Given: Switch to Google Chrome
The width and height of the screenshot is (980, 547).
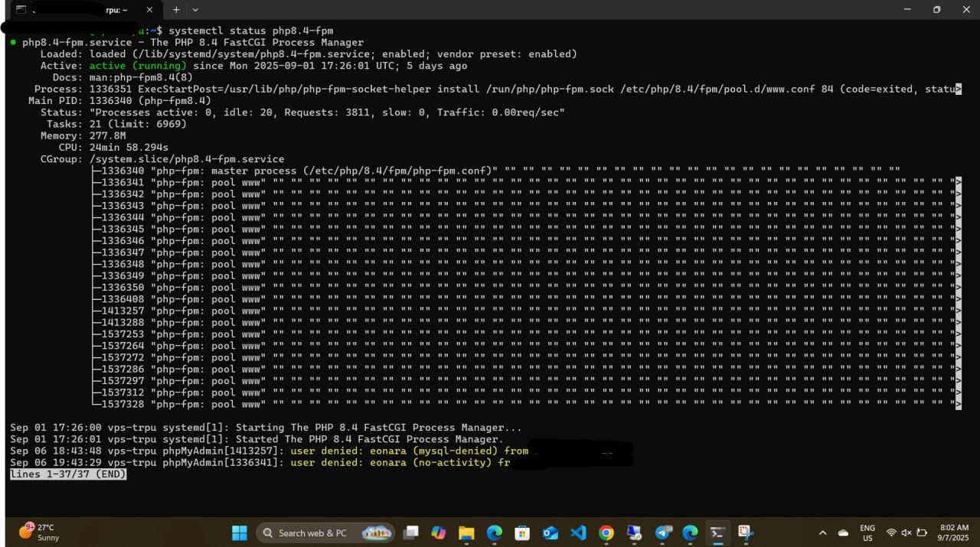Looking at the screenshot, I should click(606, 532).
